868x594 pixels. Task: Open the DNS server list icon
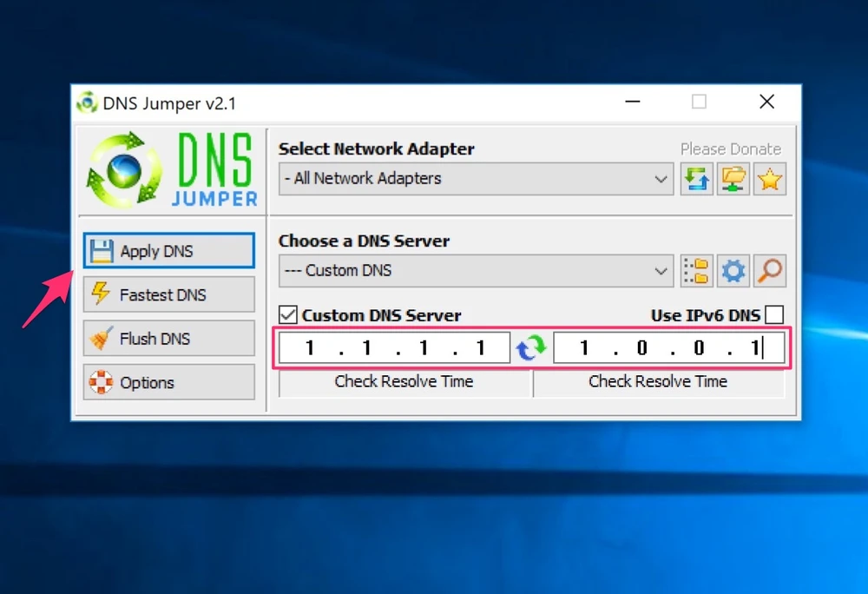pyautogui.click(x=697, y=270)
